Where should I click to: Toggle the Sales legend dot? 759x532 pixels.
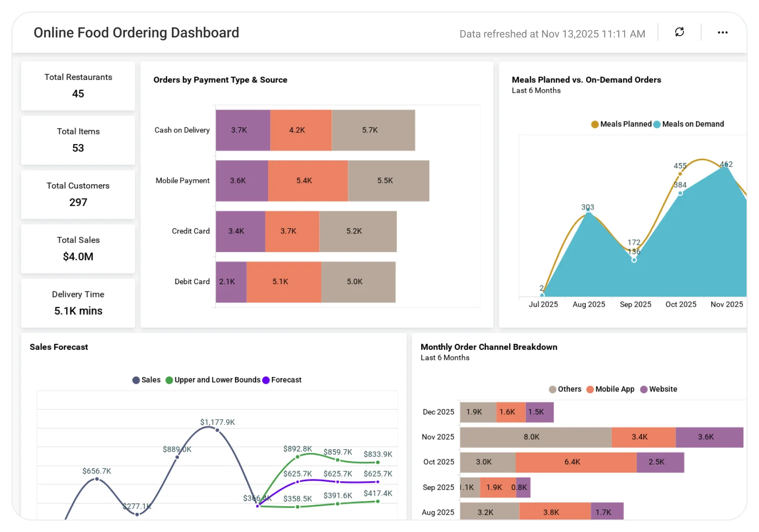[136, 380]
